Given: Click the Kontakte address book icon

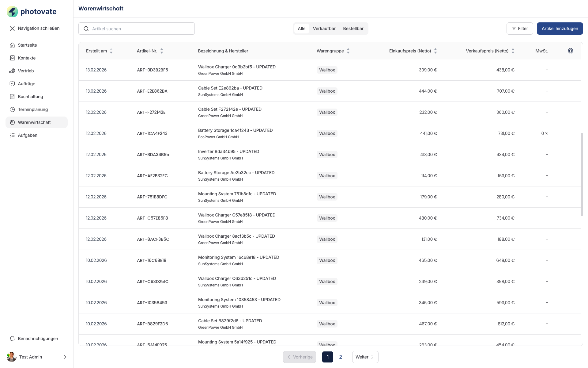Looking at the screenshot, I should click(x=12, y=58).
